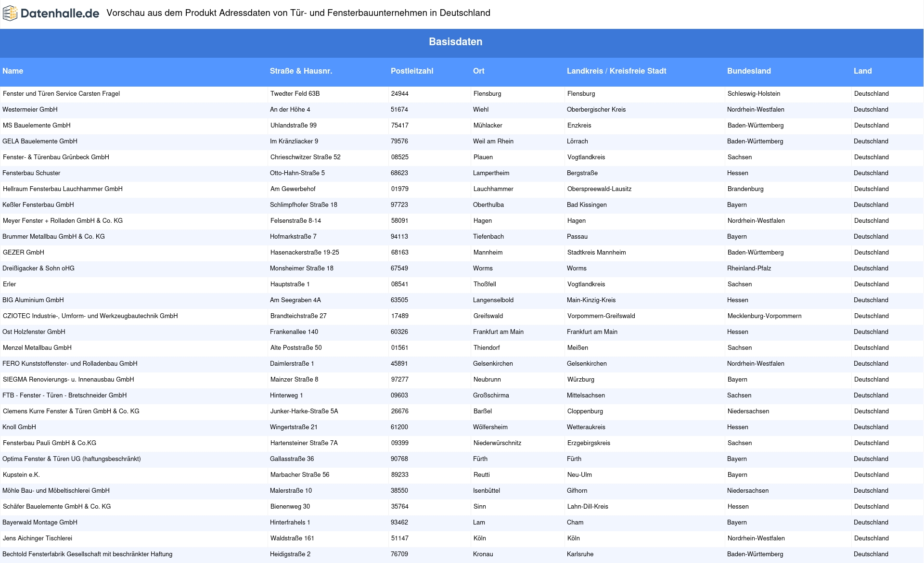Select Fenster und Türen Service Carsten Fragel
The image size is (924, 563).
(x=61, y=93)
